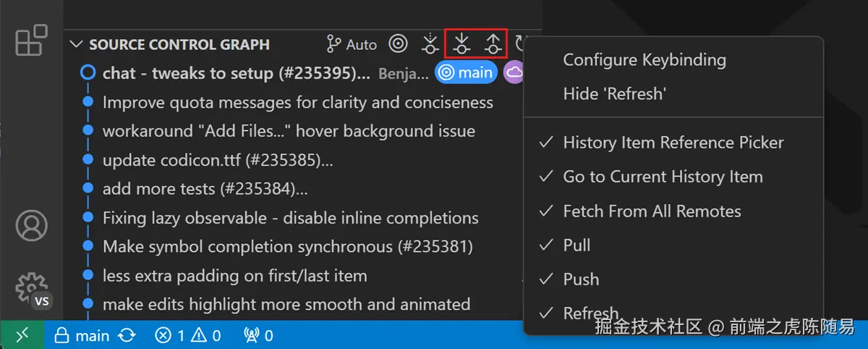Screen dimensions: 868x349
Task: Choose Hide 'Refresh' from context menu
Action: tap(614, 93)
